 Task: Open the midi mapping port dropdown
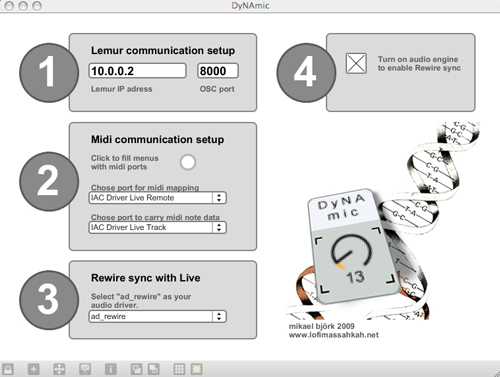(158, 198)
